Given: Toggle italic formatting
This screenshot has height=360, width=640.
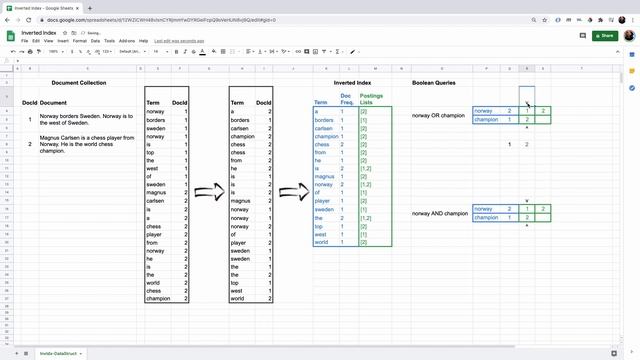Looking at the screenshot, I should [x=185, y=52].
